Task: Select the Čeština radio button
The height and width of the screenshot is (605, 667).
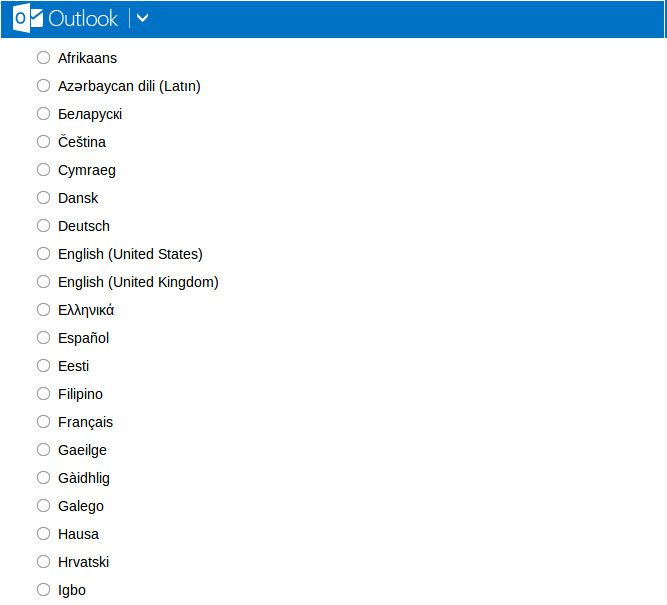Action: [x=43, y=142]
